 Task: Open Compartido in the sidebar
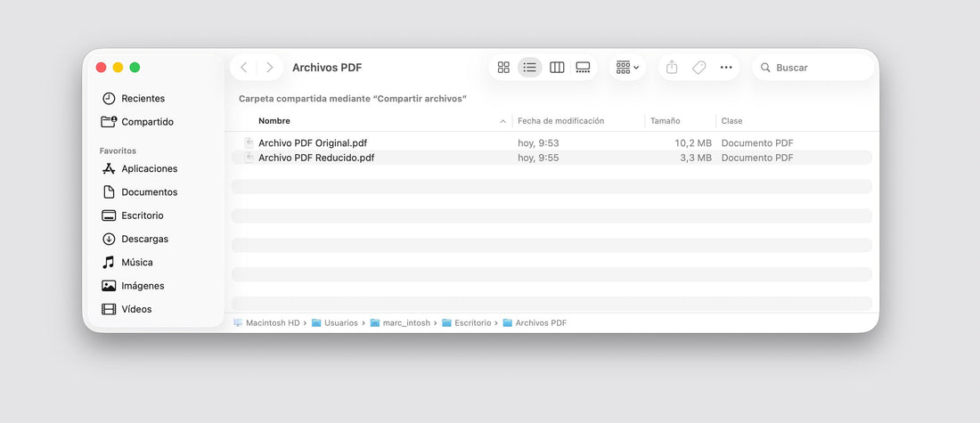(148, 122)
